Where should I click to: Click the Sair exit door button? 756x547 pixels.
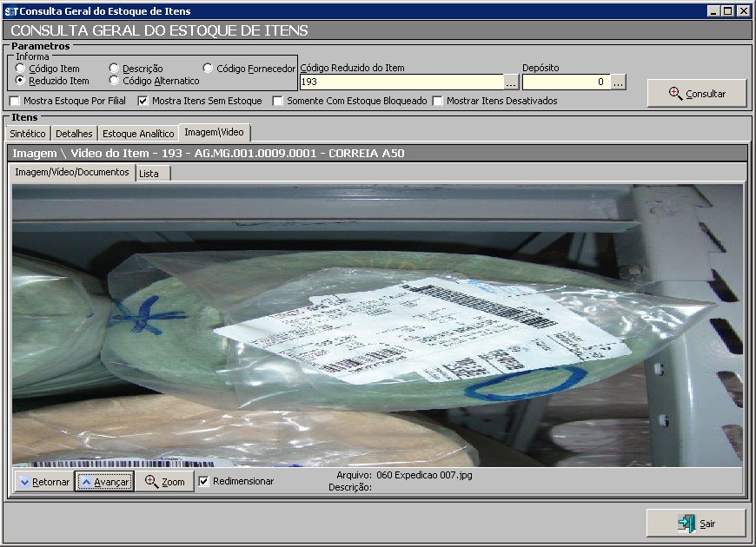click(x=695, y=524)
